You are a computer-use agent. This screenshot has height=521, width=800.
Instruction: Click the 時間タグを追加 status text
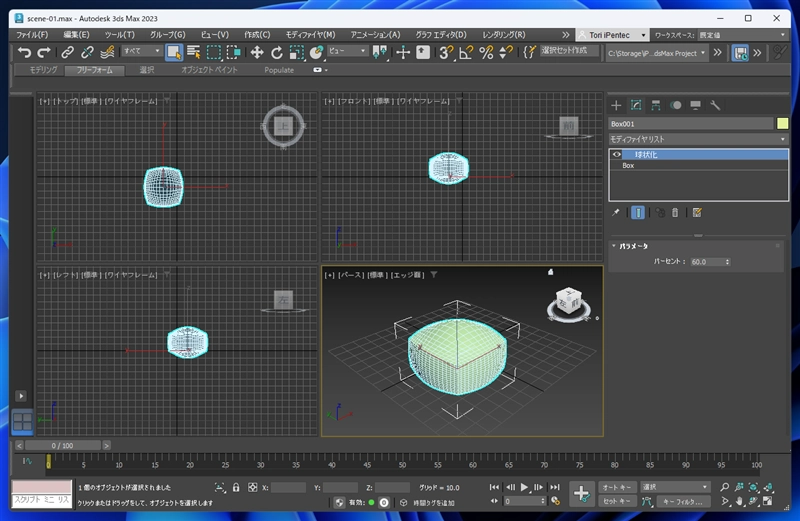tap(433, 503)
